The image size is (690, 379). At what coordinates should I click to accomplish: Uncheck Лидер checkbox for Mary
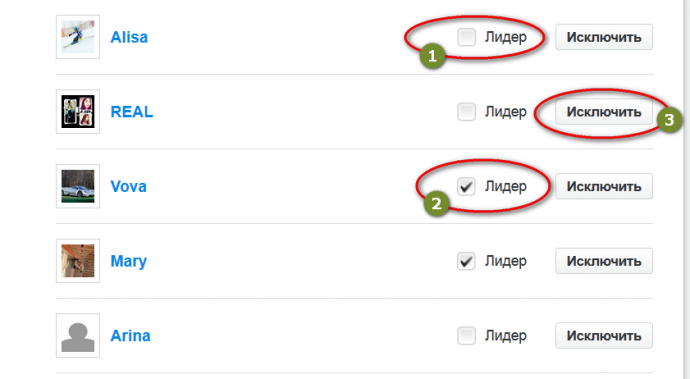[x=466, y=261]
